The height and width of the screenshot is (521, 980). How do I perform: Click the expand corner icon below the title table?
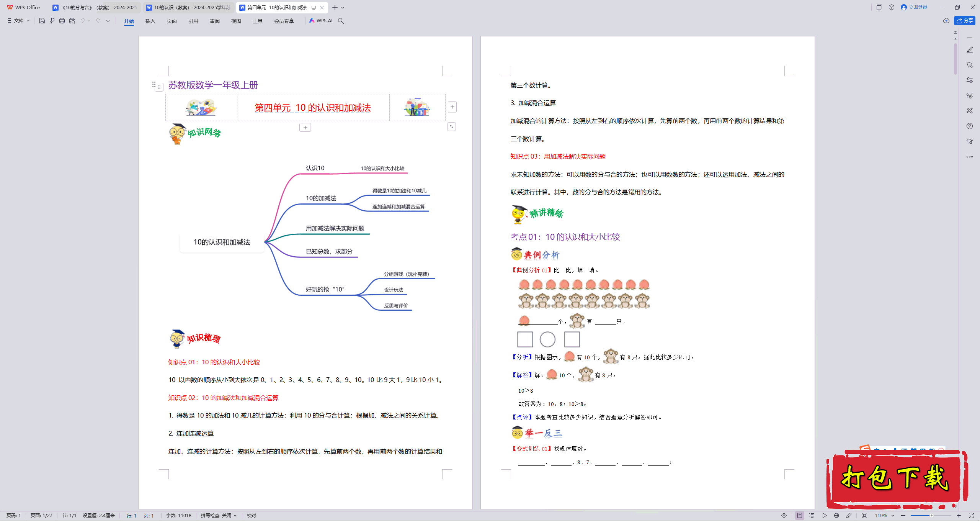451,126
